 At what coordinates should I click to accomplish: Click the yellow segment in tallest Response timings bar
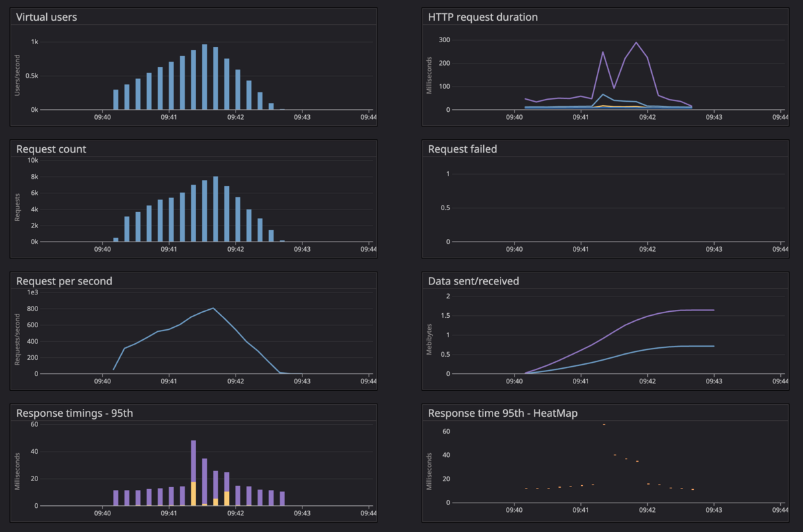coord(193,493)
